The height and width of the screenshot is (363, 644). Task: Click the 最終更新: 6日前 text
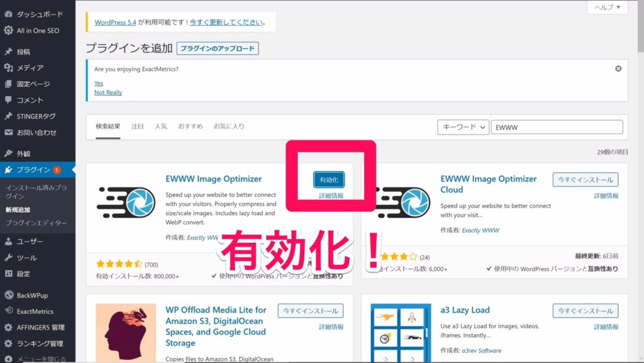point(596,256)
